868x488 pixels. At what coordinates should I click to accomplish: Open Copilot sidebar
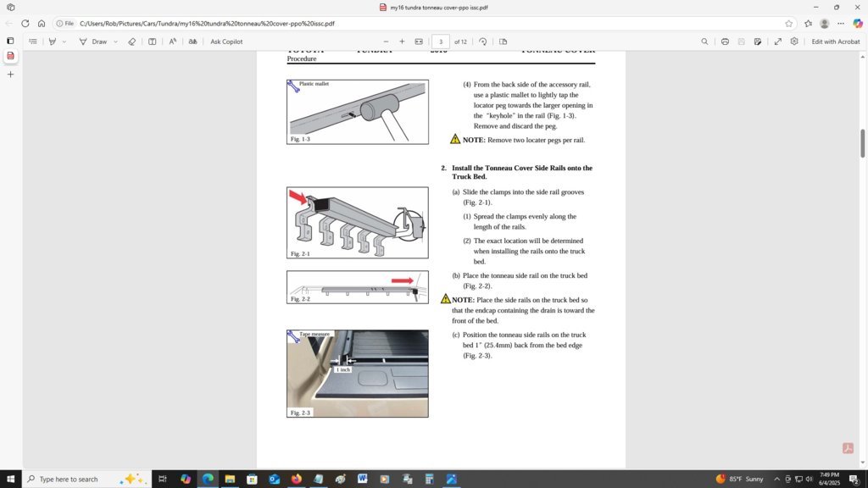(858, 23)
